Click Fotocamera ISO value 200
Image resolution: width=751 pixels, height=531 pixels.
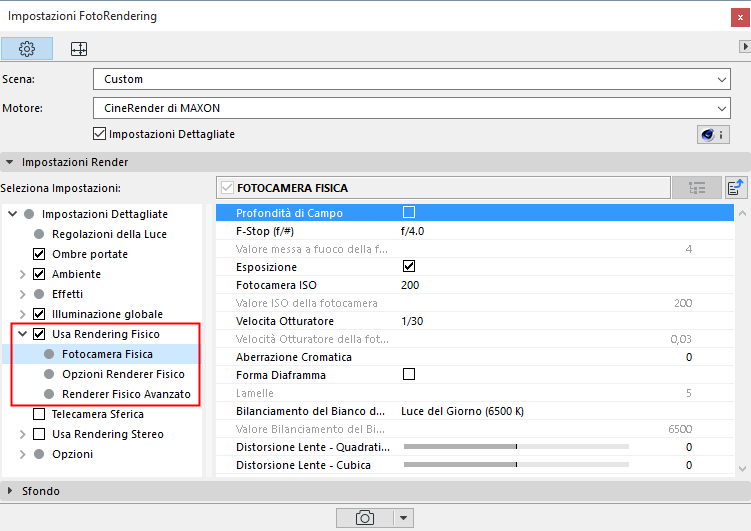410,285
